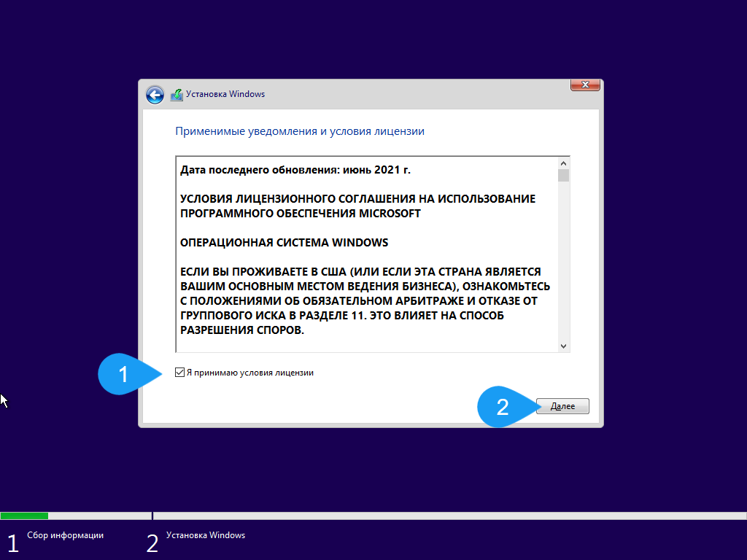Screen dimensions: 747x560
Task: Click the blue back arrow navigation icon
Action: point(154,95)
